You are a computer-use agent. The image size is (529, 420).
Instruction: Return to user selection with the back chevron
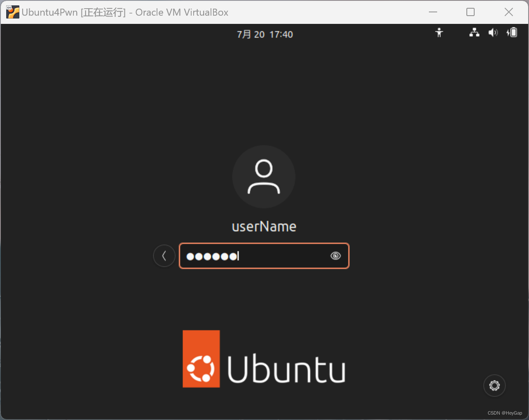tap(164, 256)
